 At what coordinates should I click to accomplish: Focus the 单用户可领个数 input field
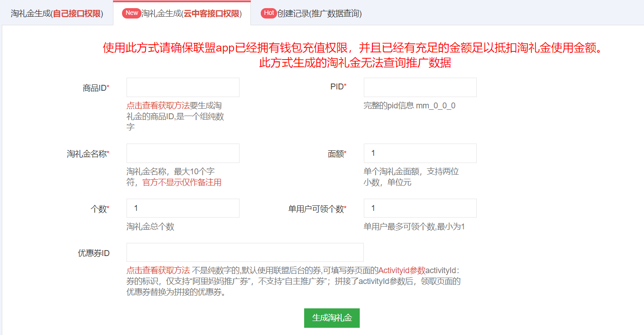[x=420, y=208]
